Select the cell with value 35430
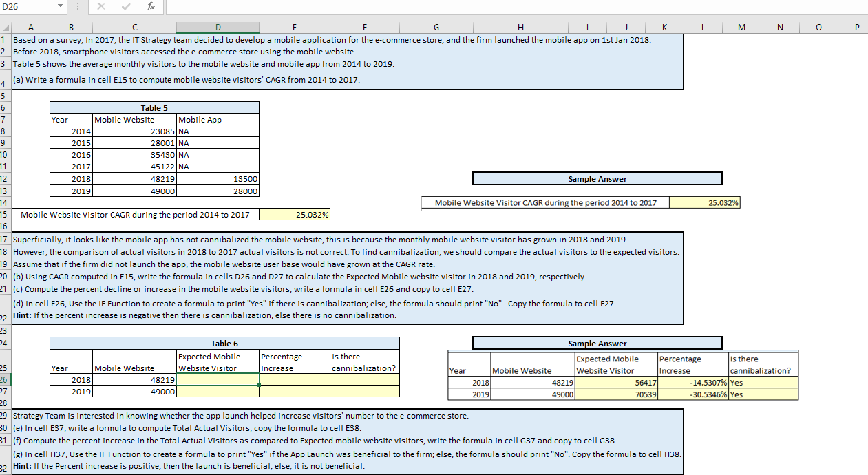 [x=134, y=155]
